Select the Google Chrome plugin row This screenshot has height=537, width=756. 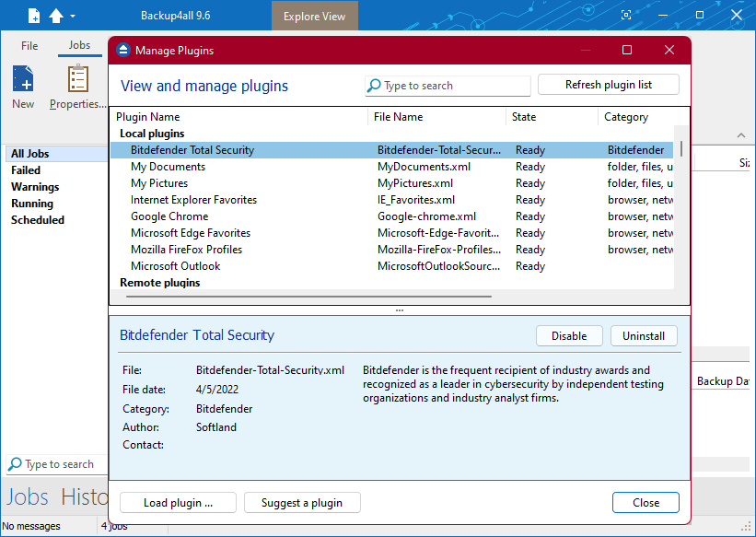coord(392,216)
